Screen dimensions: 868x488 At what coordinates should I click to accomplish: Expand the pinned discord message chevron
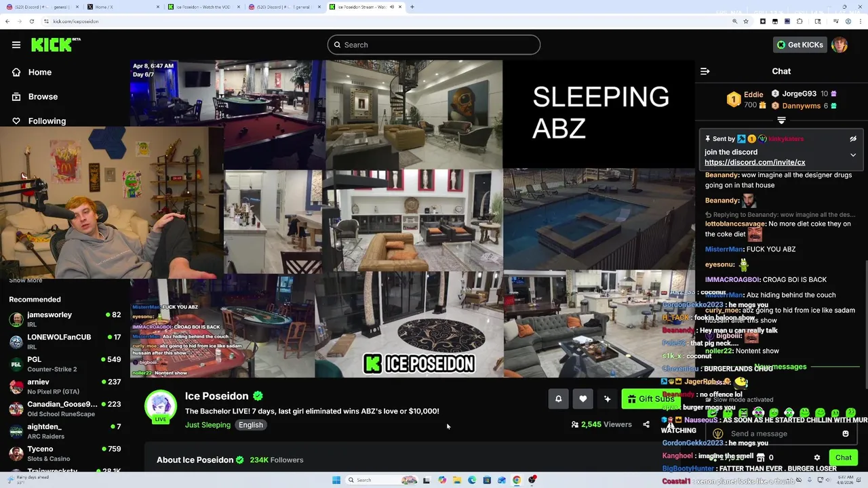point(853,155)
